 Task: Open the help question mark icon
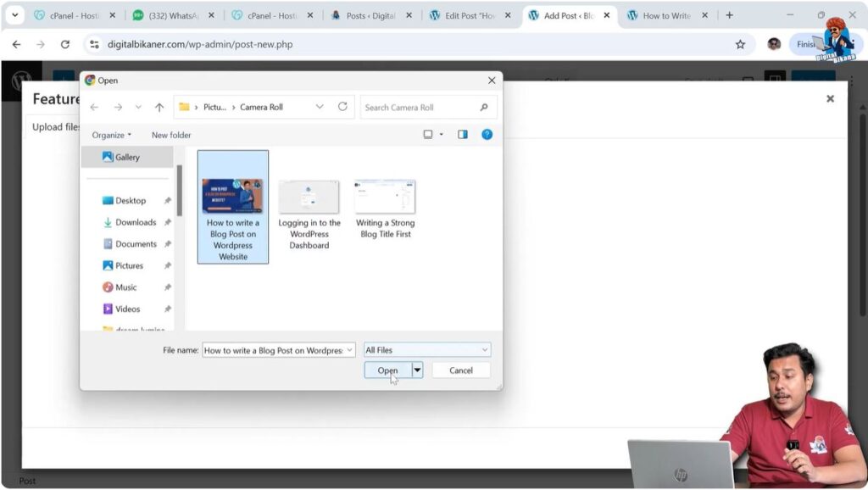pos(486,134)
